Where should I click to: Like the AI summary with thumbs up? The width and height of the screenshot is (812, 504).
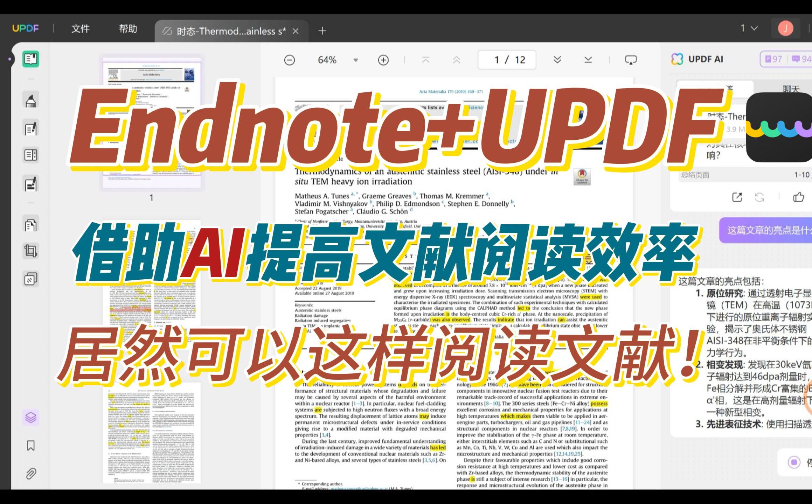[798, 197]
